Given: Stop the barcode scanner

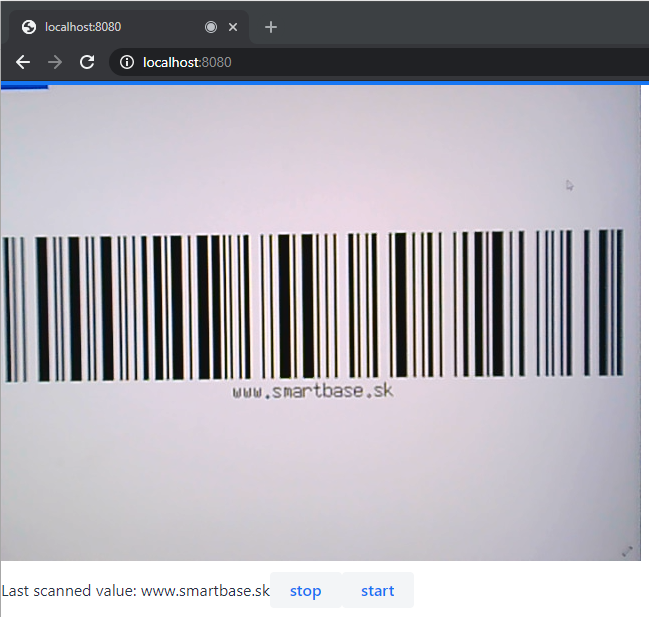Looking at the screenshot, I should tap(305, 591).
